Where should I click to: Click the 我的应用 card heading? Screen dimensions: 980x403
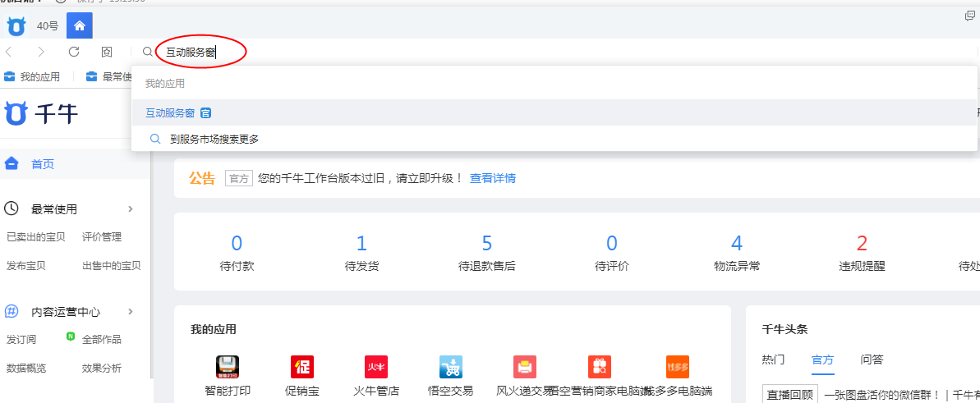213,329
